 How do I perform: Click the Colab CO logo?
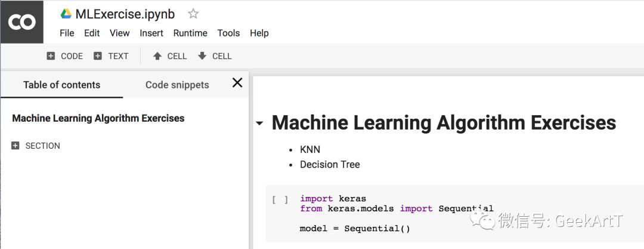click(22, 22)
